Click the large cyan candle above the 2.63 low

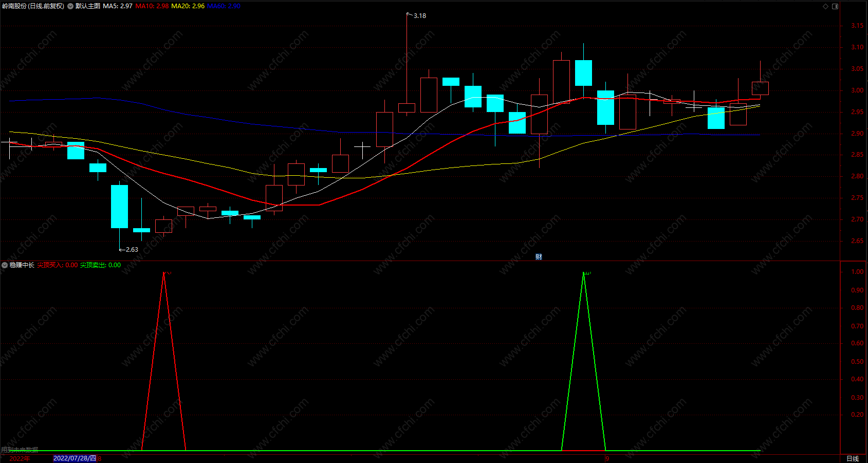[x=120, y=207]
